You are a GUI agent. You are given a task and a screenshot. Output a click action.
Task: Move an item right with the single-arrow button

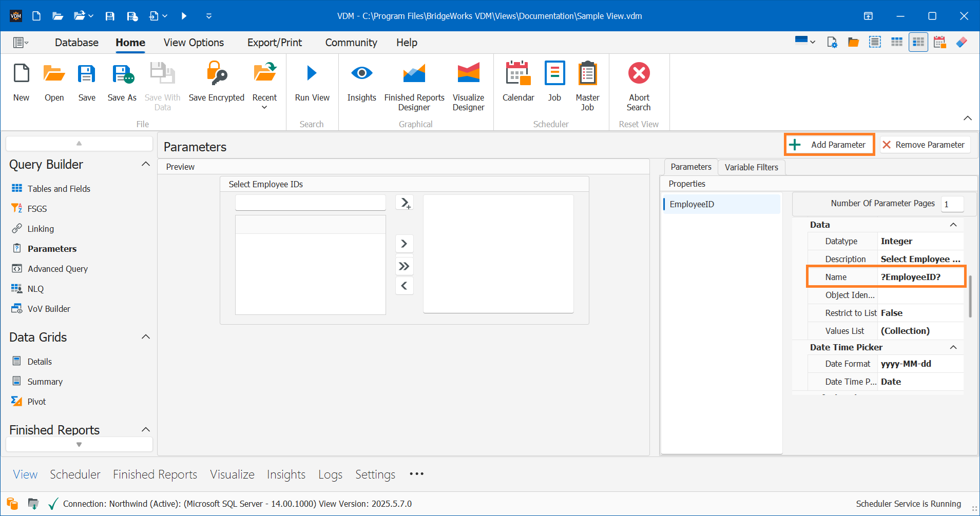pos(404,243)
